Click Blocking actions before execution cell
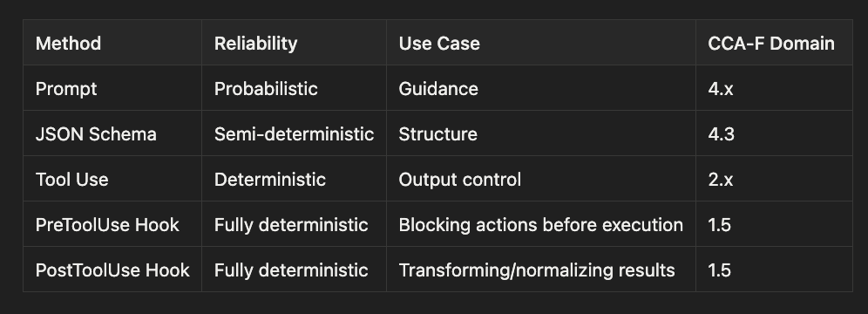This screenshot has width=868, height=314. 541,225
